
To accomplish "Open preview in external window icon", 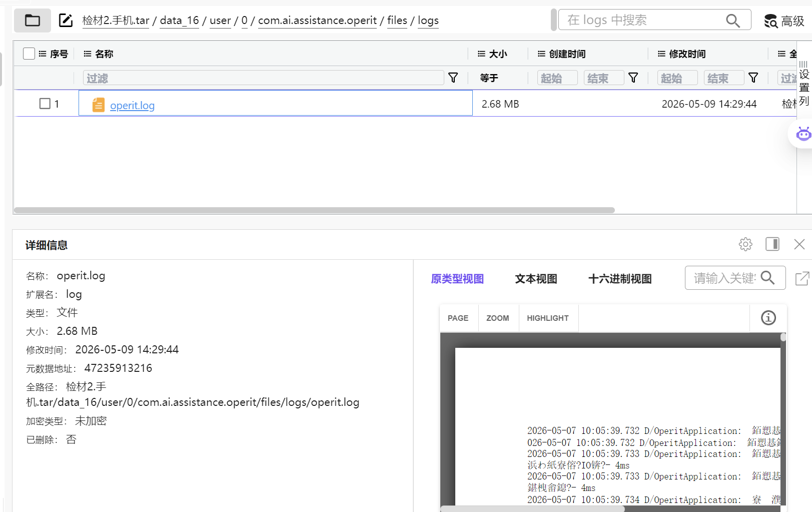I will [802, 278].
